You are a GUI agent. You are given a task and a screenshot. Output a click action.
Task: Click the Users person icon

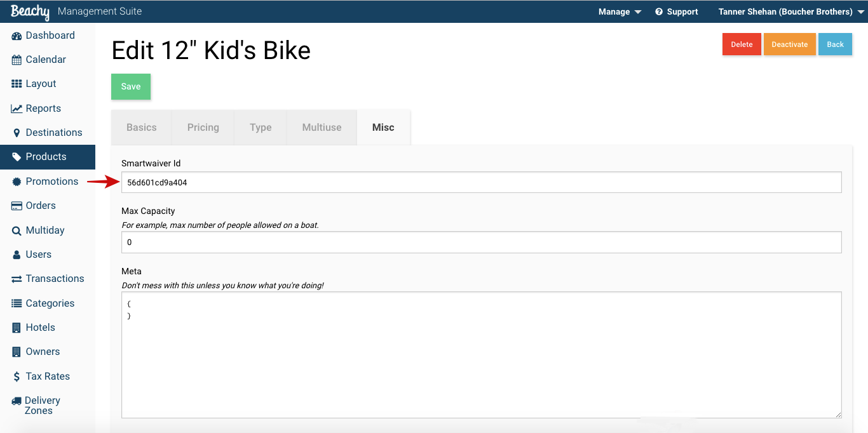(17, 255)
